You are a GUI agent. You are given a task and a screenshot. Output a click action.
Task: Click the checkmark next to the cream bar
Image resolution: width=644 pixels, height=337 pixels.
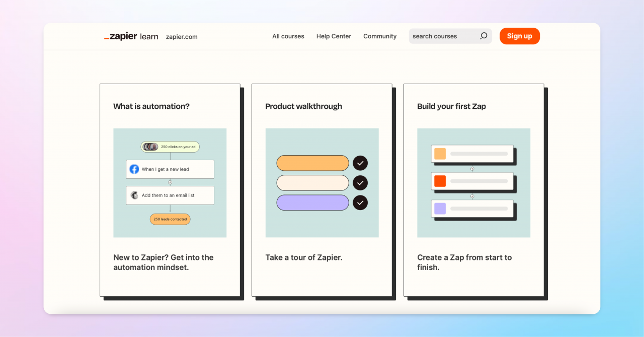(360, 183)
